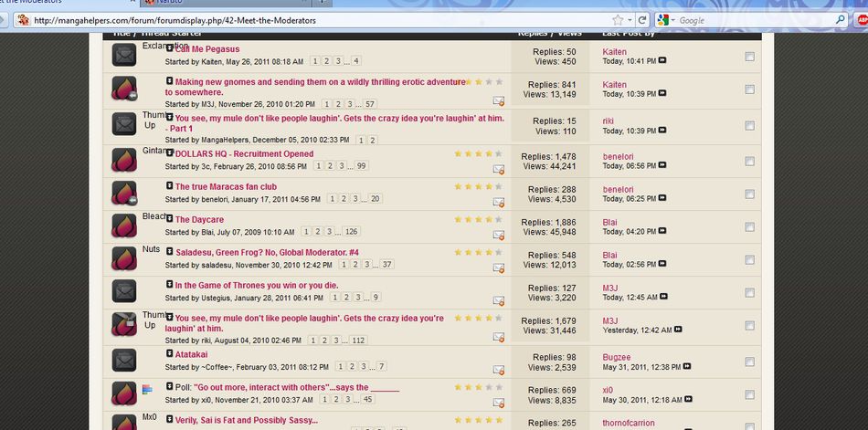
Task: Click the thread icon for Atatakai
Action: point(124,361)
